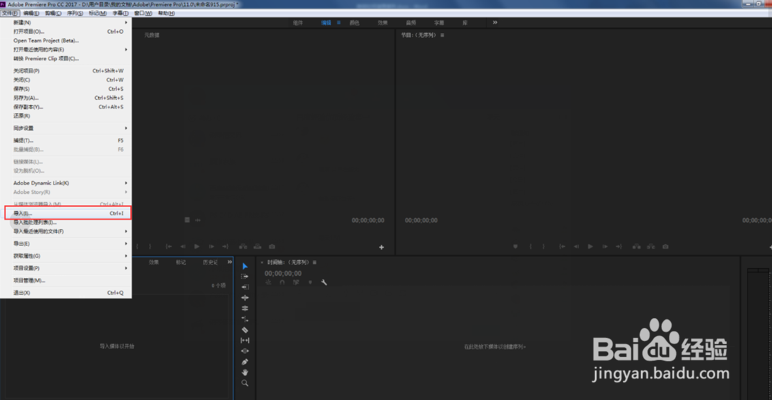The width and height of the screenshot is (772, 400).
Task: Mark out point in program monitor
Action: tap(544, 246)
